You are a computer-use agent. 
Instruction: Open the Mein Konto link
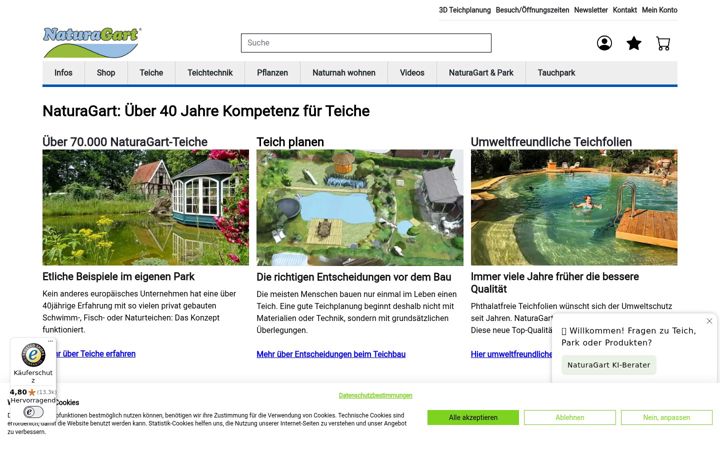tap(659, 10)
